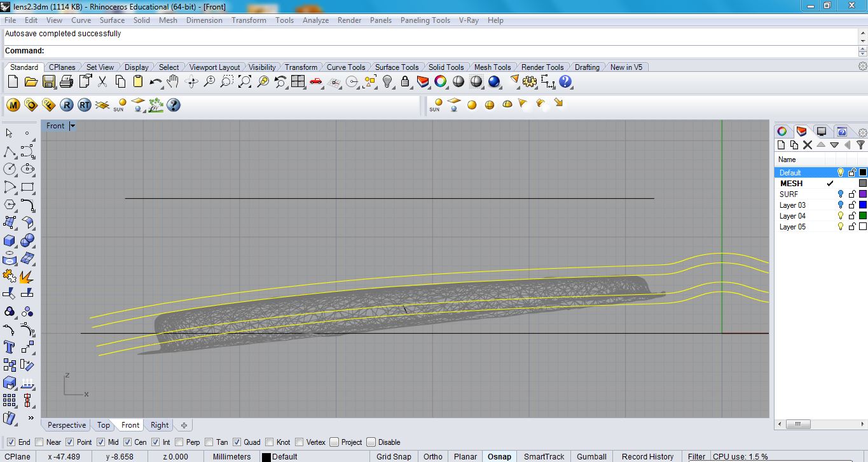Toggle Gumball in status bar
868x462 pixels.
(x=592, y=456)
